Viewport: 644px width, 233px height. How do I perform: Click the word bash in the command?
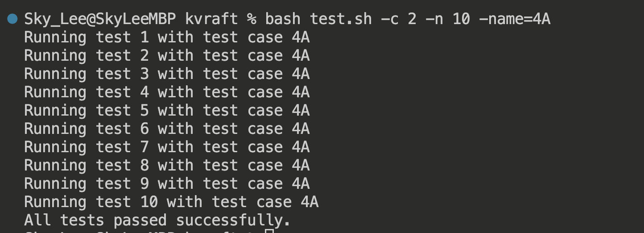283,19
